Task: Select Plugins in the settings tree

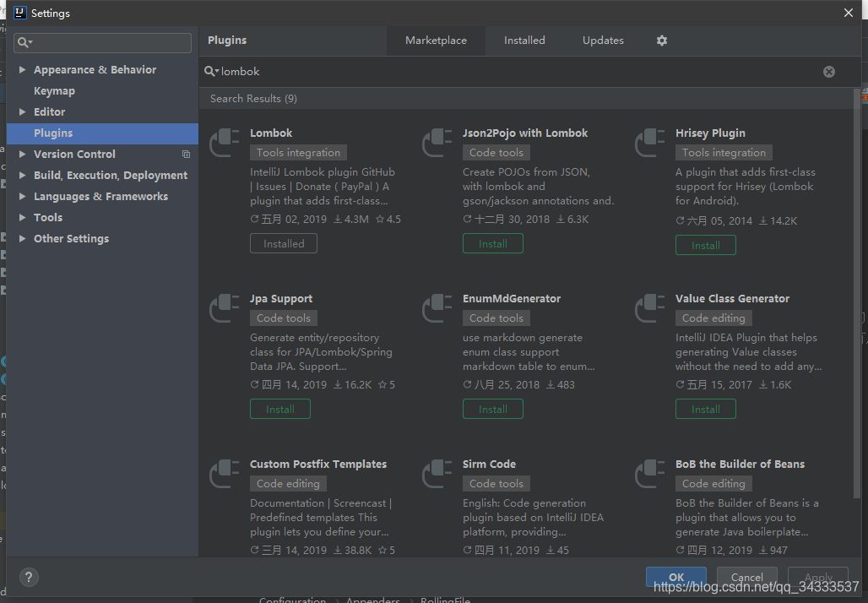Action: click(102, 133)
